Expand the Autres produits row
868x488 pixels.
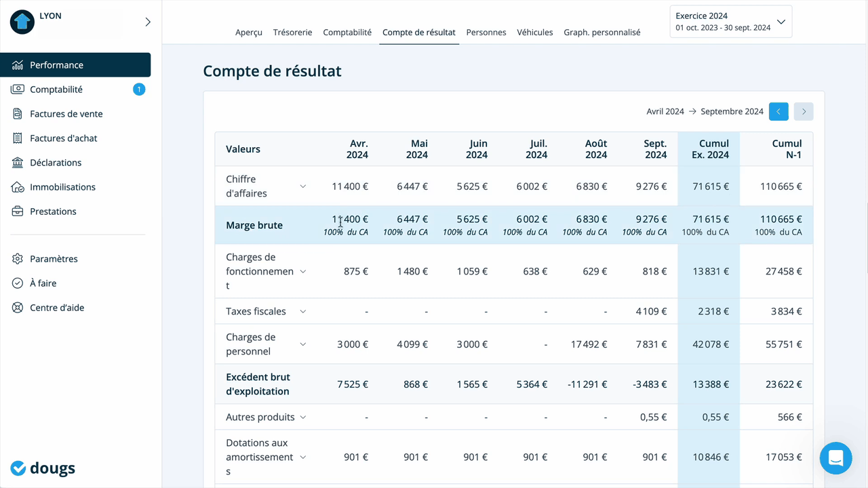coord(303,418)
